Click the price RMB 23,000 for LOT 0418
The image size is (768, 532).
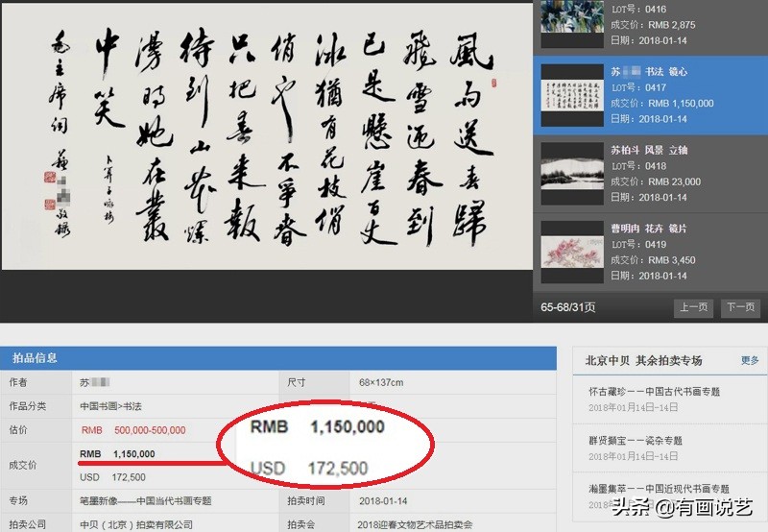[675, 181]
